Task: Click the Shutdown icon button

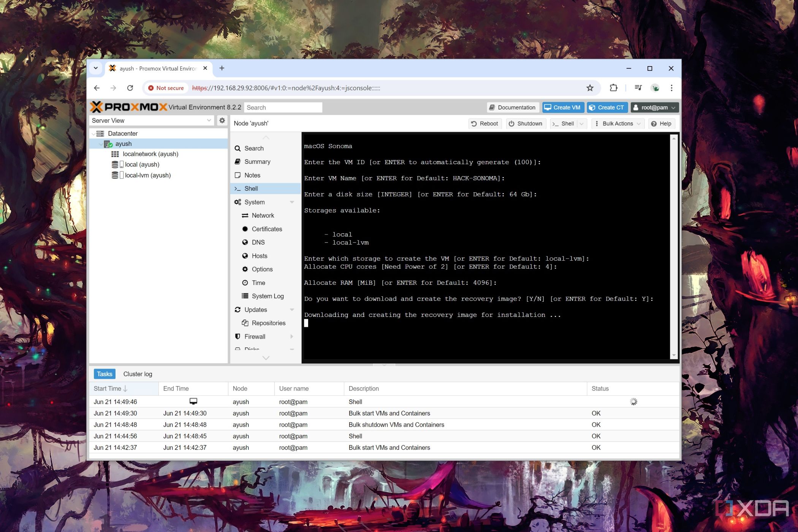Action: [525, 123]
